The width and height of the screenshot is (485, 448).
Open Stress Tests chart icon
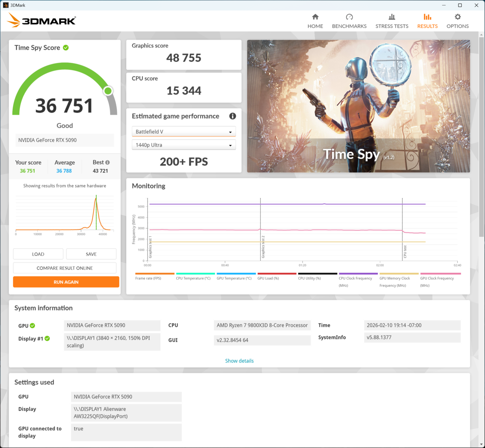point(392,17)
